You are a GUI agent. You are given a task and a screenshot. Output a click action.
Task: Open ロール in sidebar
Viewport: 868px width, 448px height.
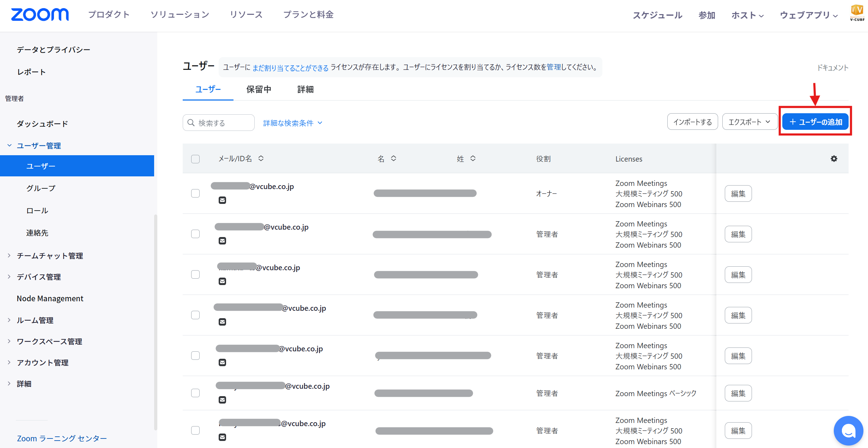click(37, 211)
